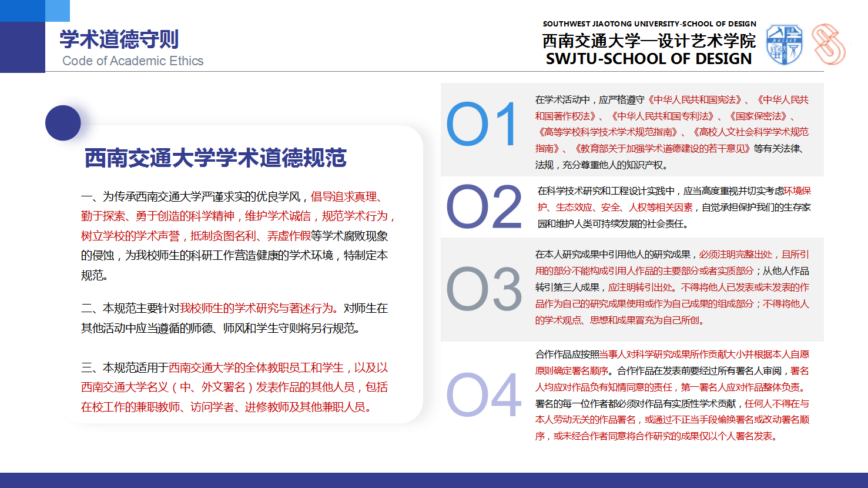This screenshot has height=488, width=868.
Task: Click item 03 text starting 在本人研究成果中
Action: point(672,288)
